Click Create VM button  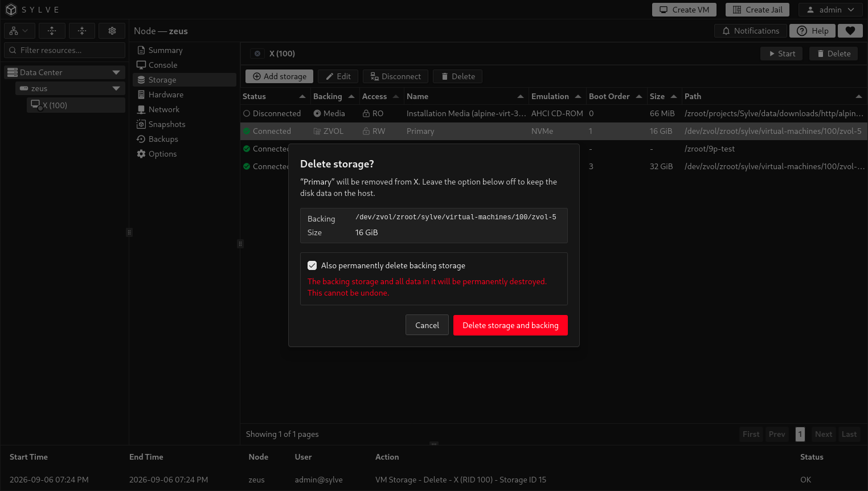coord(684,10)
